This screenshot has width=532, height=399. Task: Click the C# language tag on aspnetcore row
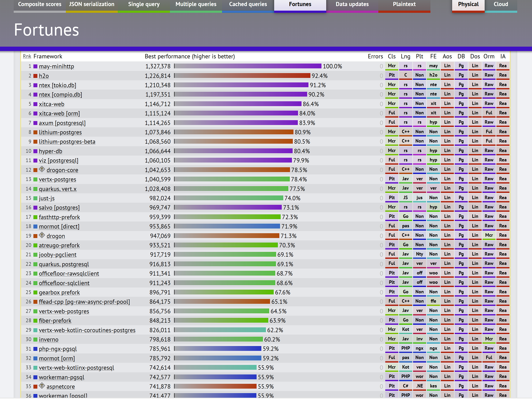click(405, 386)
